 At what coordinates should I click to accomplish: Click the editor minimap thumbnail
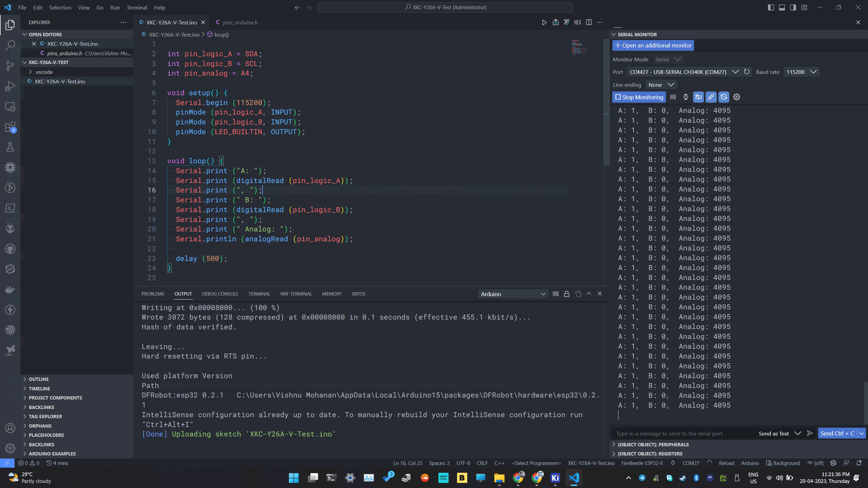tap(578, 47)
